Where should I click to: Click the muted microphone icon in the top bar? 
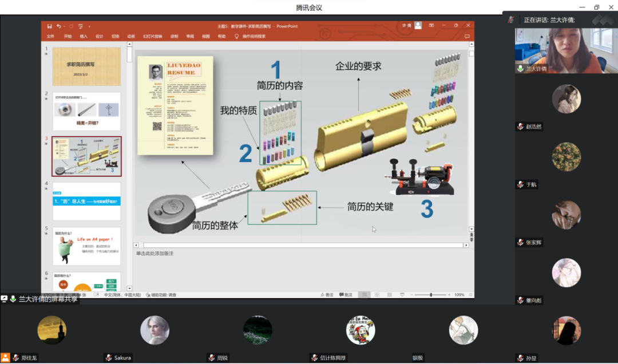[x=511, y=19]
